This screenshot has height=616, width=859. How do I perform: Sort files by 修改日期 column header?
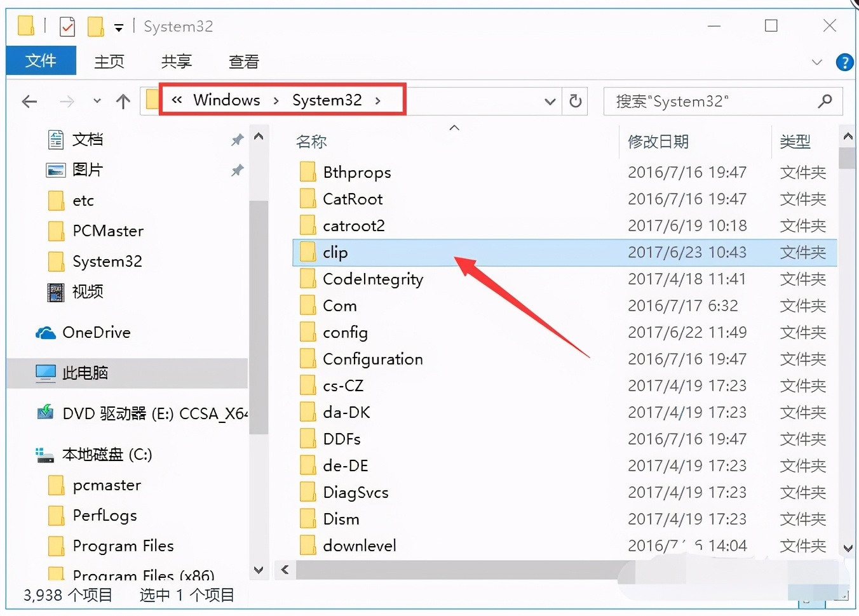658,142
